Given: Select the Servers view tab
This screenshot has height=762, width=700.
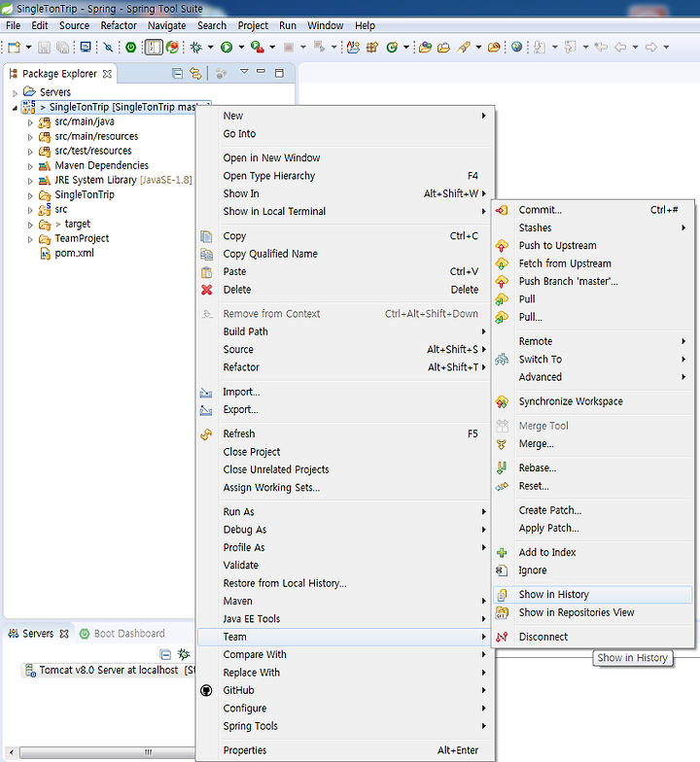Looking at the screenshot, I should [37, 634].
